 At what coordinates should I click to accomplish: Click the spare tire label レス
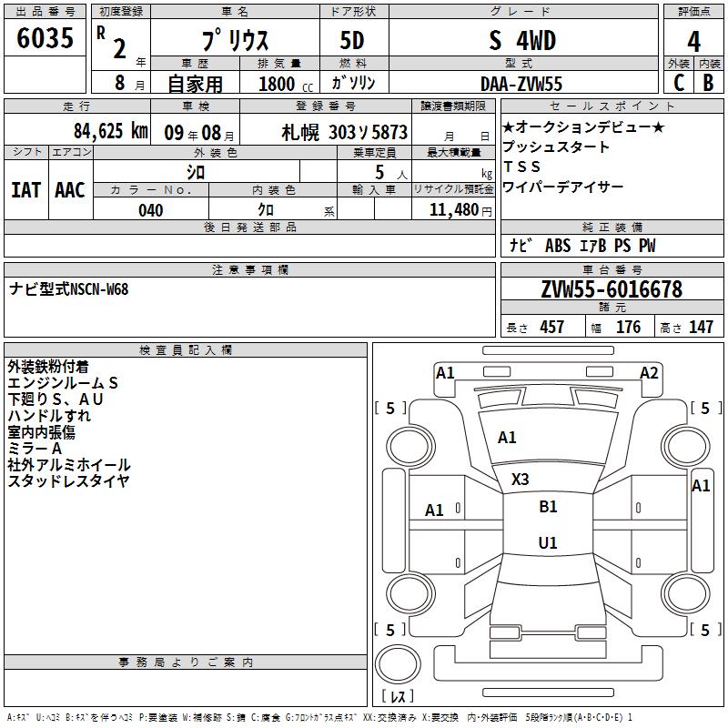[x=398, y=696]
